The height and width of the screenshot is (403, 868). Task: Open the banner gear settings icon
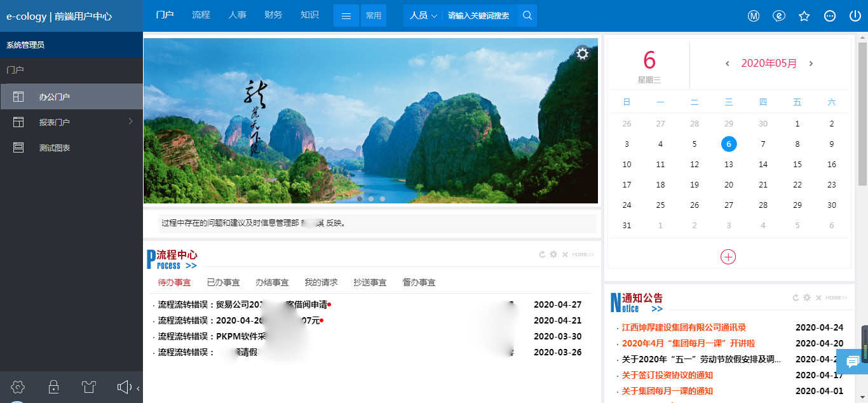[x=582, y=54]
